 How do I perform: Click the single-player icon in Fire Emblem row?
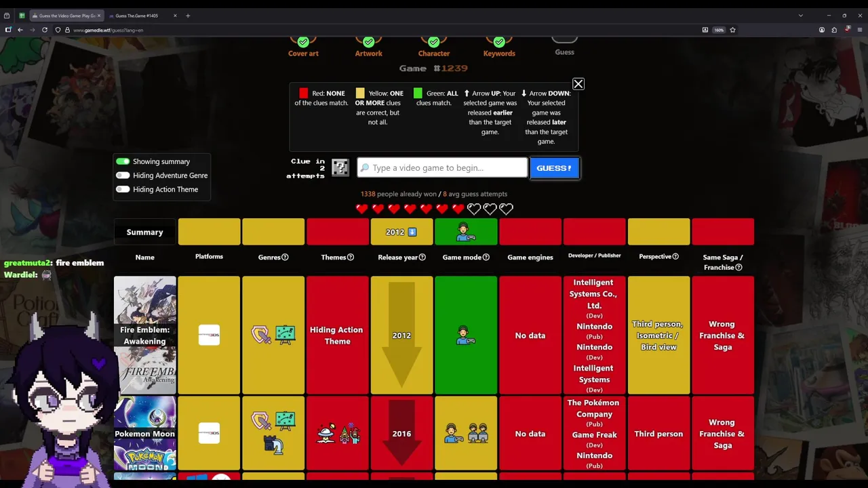pyautogui.click(x=466, y=335)
